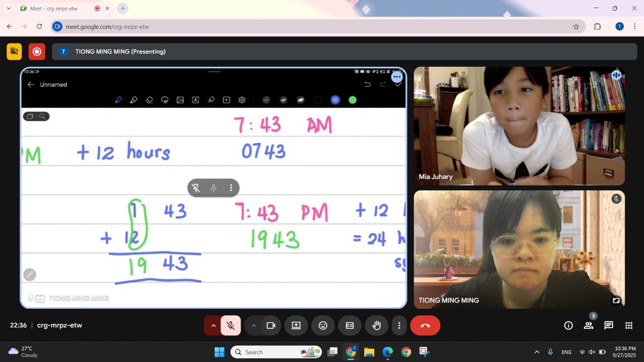The width and height of the screenshot is (644, 362).
Task: Undo the last whiteboard stroke
Action: pos(367,84)
